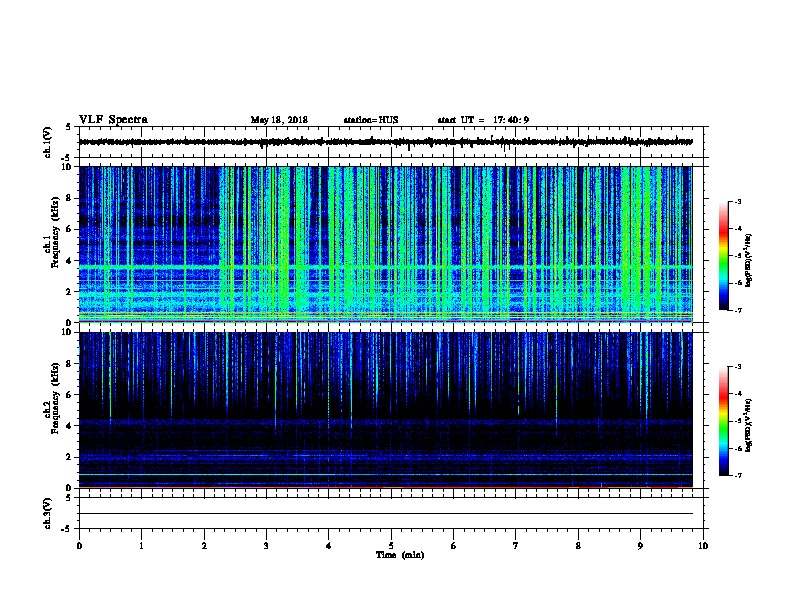Click the Time axis tick label "7"

tap(516, 546)
